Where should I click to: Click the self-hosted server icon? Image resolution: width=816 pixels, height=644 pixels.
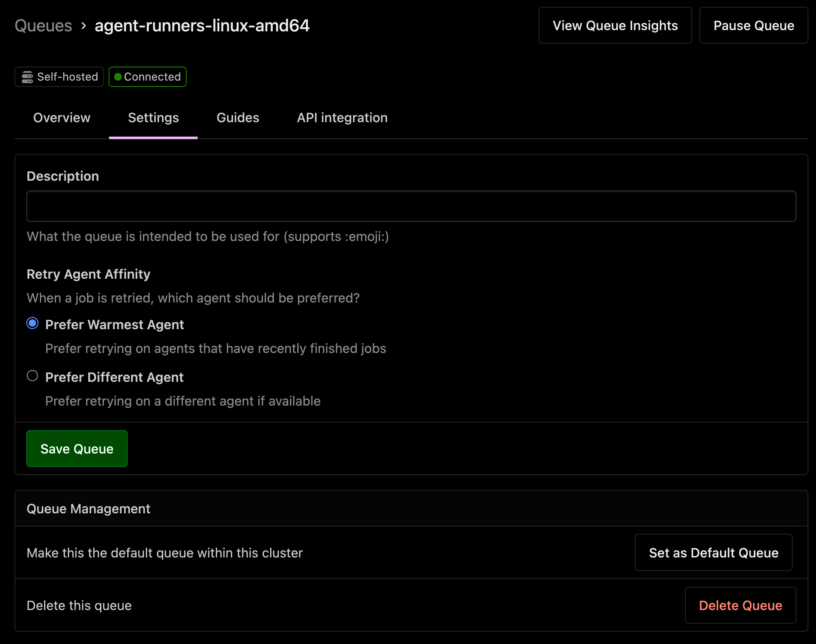pyautogui.click(x=27, y=76)
